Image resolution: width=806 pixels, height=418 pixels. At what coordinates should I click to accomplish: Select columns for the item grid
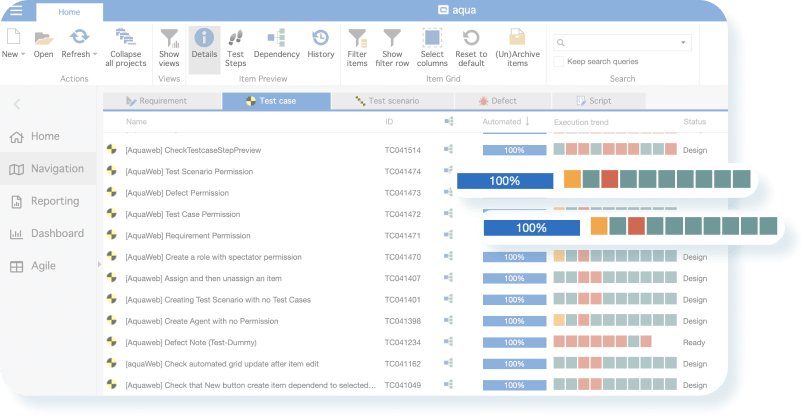[x=432, y=45]
